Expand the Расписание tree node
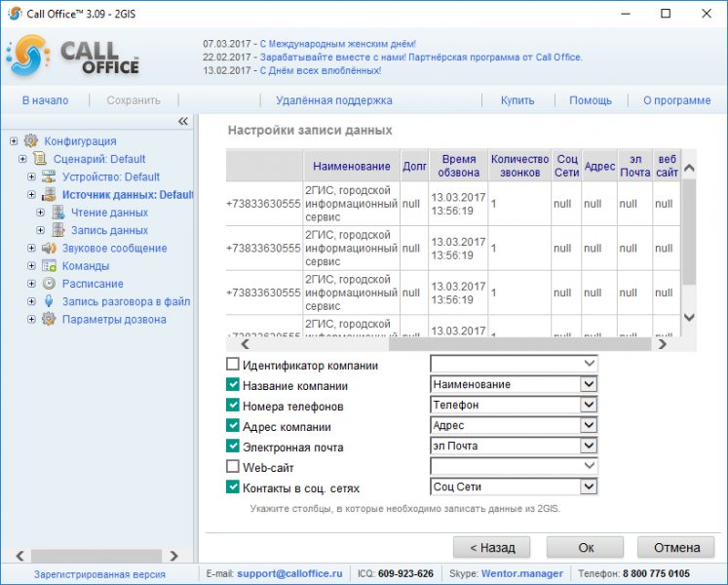The width and height of the screenshot is (728, 585). point(31,284)
